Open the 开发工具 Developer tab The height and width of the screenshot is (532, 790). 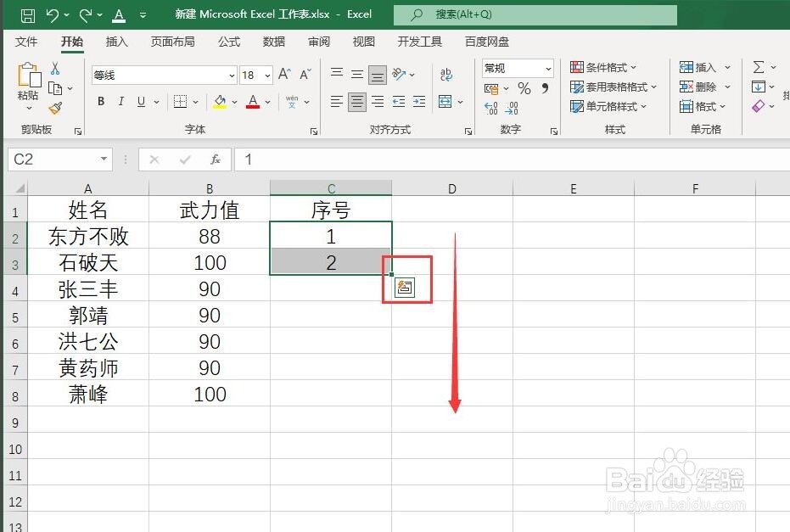click(420, 42)
